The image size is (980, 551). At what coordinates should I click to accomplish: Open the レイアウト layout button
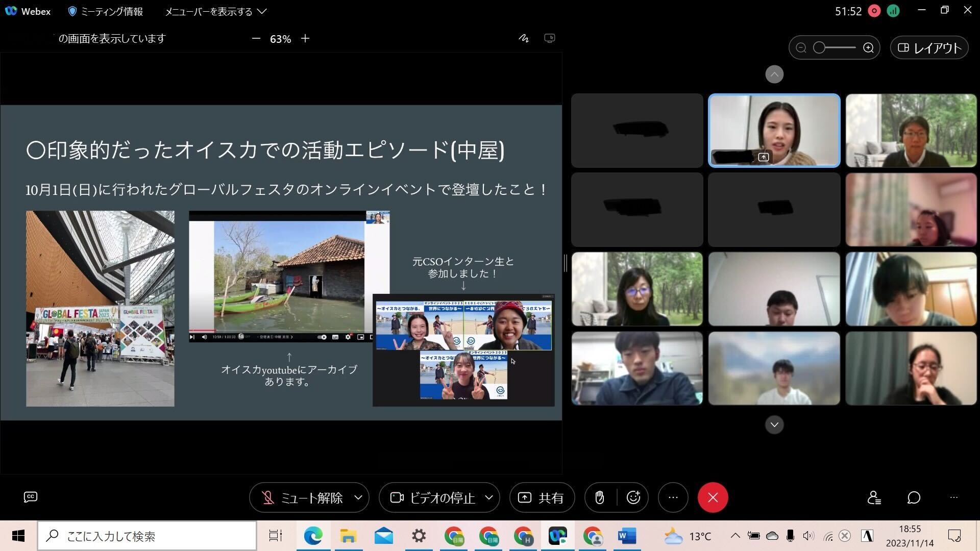tap(929, 48)
